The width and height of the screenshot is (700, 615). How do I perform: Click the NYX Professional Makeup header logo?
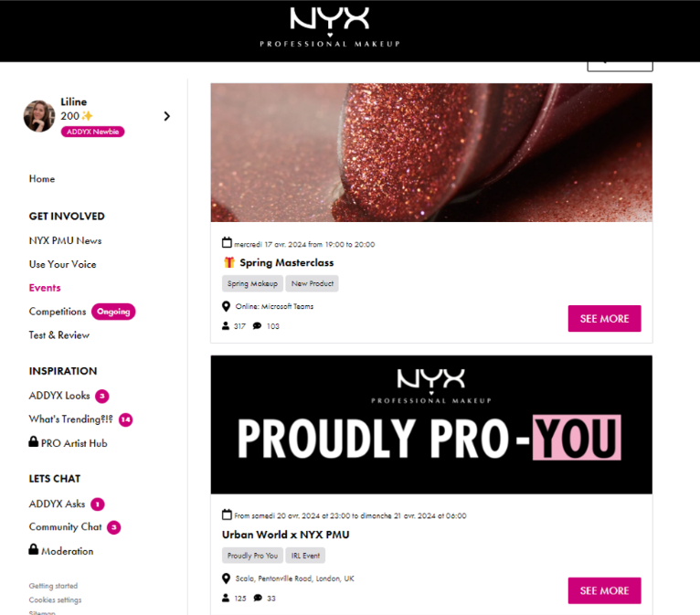(x=330, y=27)
